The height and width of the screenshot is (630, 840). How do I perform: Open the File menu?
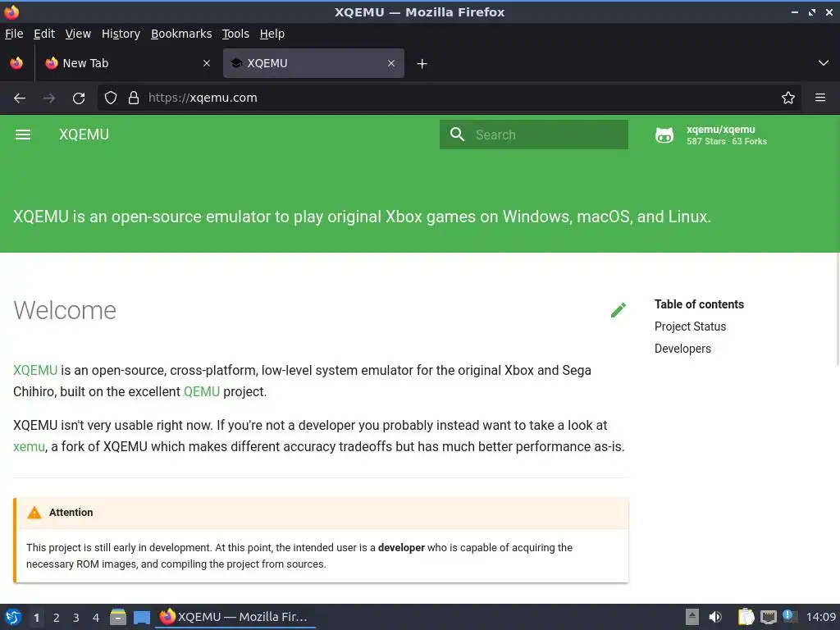click(14, 34)
